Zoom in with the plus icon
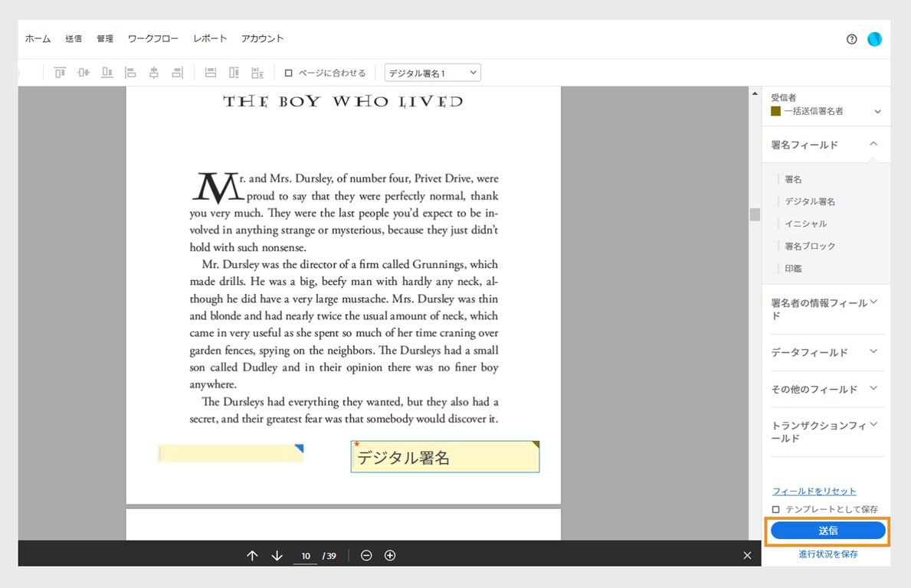Image resolution: width=911 pixels, height=588 pixels. coord(390,555)
